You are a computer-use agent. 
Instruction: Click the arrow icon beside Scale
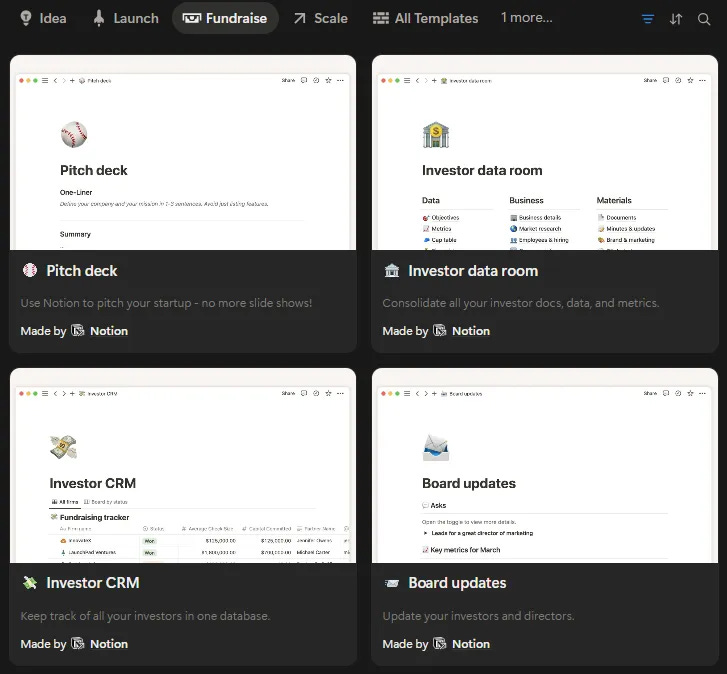(300, 18)
